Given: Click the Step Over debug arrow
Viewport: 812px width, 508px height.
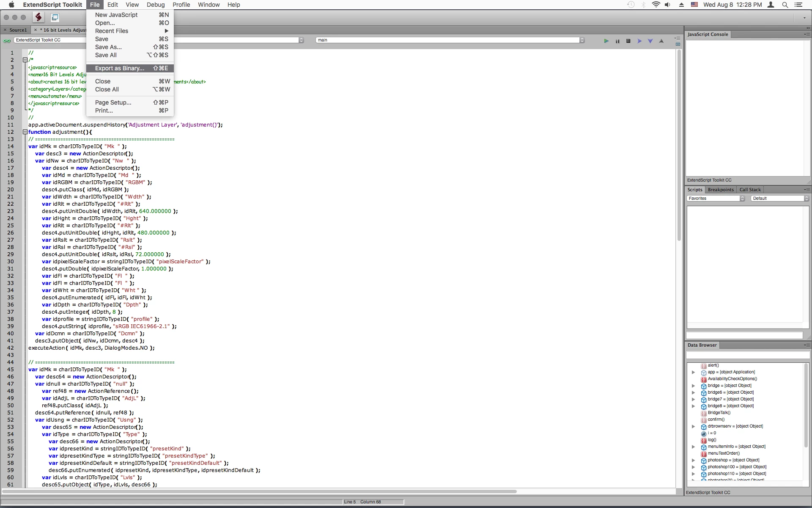Looking at the screenshot, I should [x=639, y=41].
